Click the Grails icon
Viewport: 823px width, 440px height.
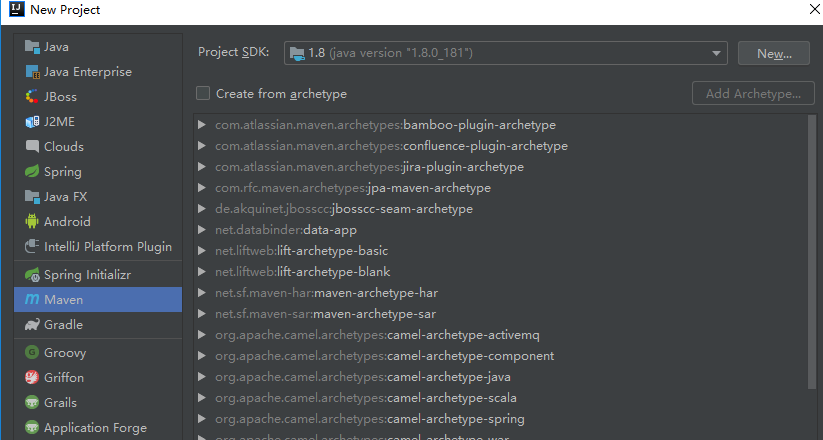pyautogui.click(x=32, y=403)
